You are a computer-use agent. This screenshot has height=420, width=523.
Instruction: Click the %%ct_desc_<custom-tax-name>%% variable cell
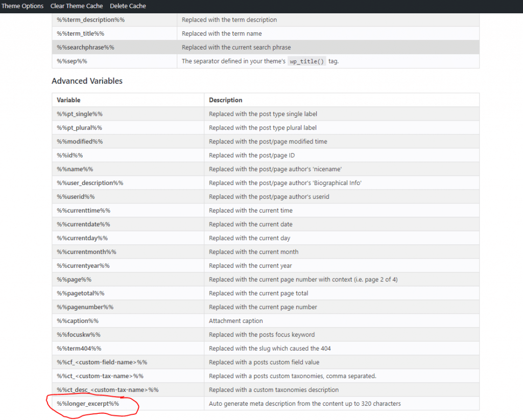click(108, 390)
